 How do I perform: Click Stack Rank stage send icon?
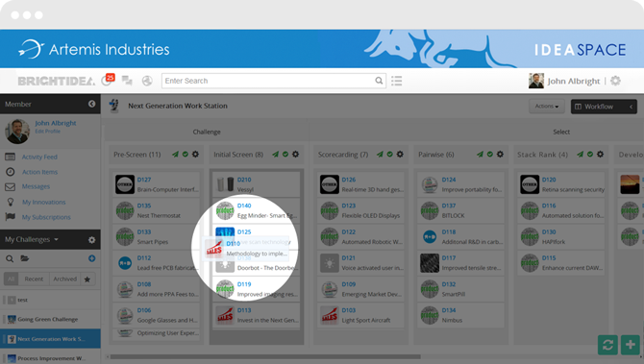580,155
